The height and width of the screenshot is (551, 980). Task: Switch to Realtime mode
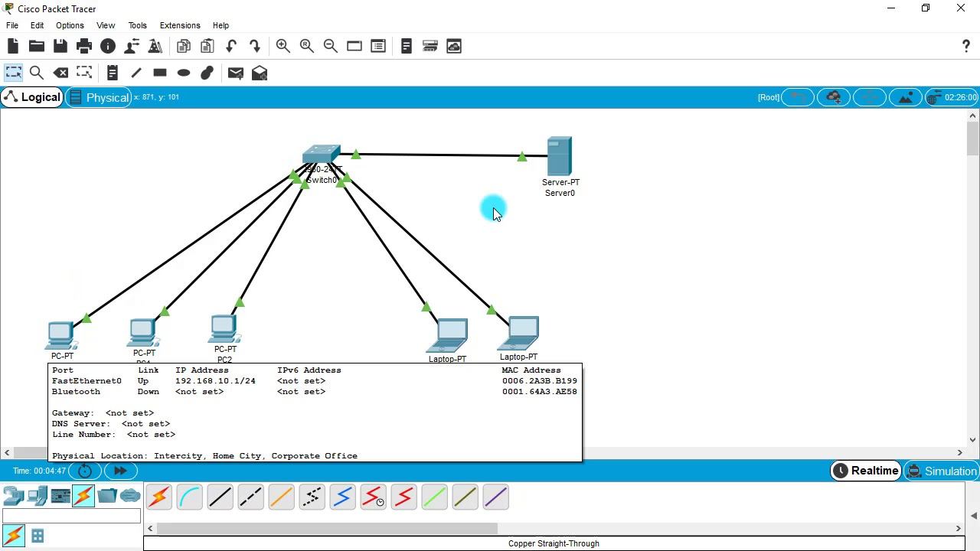click(x=866, y=471)
